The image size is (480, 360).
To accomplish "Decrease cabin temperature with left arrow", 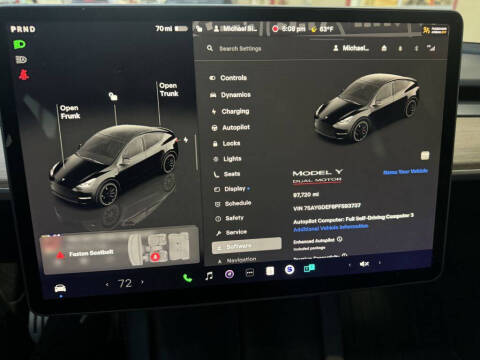I will [x=107, y=284].
